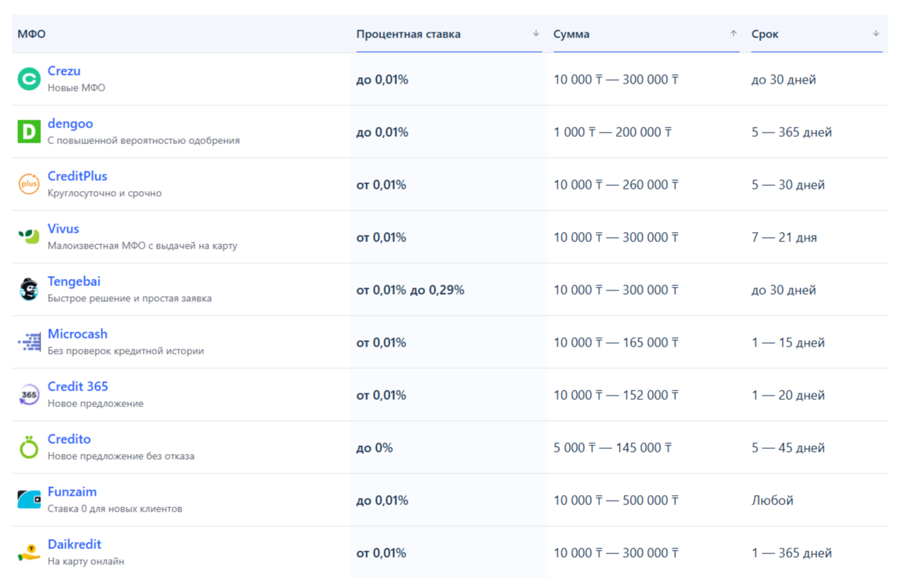Viewport: 900px width, 588px height.
Task: Open the Tengebai lender link
Action: click(x=73, y=281)
